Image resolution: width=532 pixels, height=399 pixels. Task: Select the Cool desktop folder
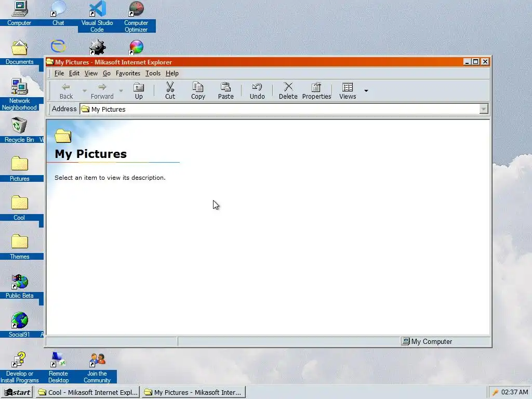[x=19, y=208]
